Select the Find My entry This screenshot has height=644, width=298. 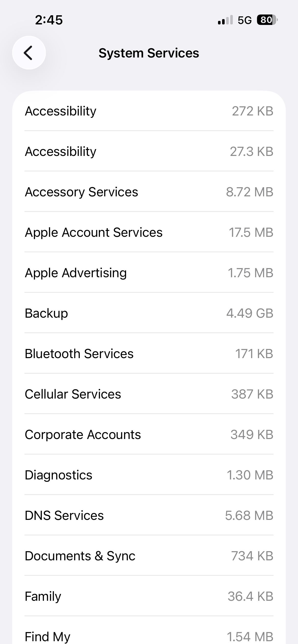click(x=149, y=635)
